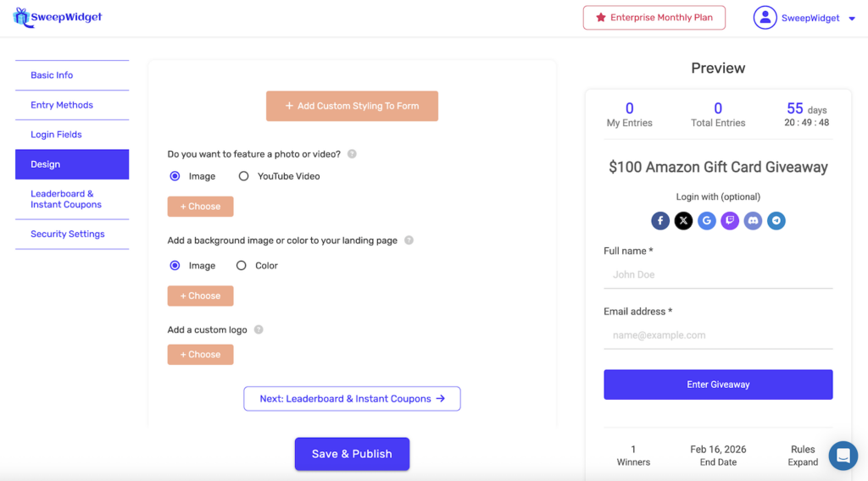The height and width of the screenshot is (481, 868).
Task: Click the Email address input field
Action: (x=718, y=335)
